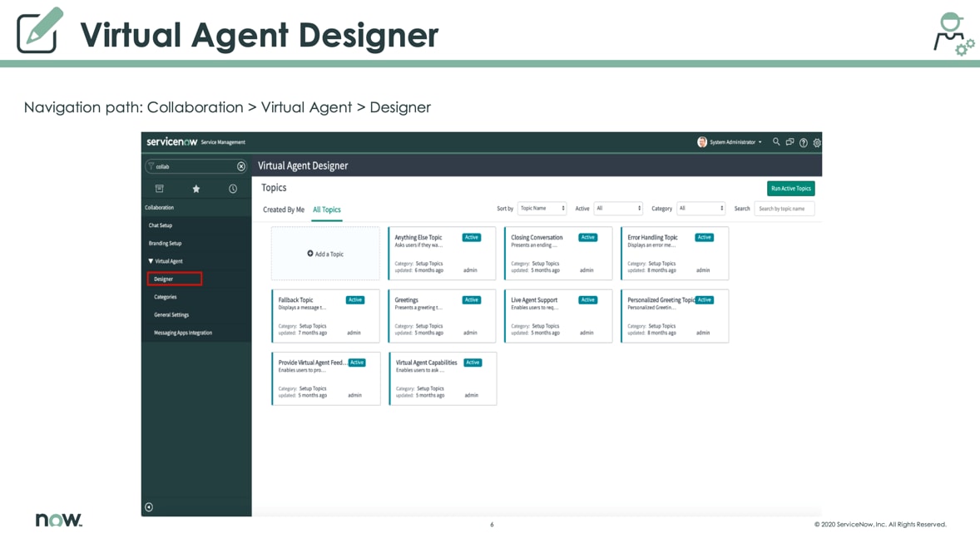Open the Closing Conversation topic card

[x=558, y=254]
